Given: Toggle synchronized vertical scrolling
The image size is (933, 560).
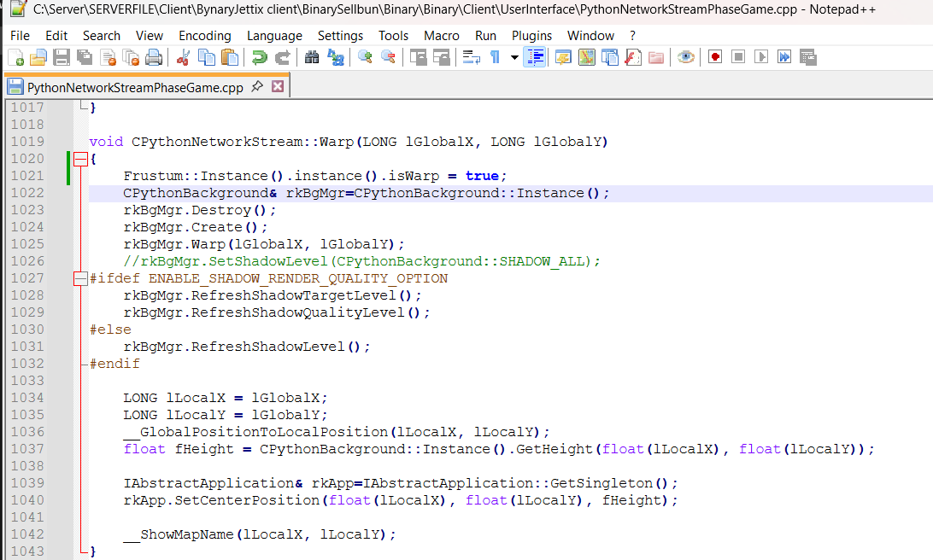Looking at the screenshot, I should tap(419, 58).
